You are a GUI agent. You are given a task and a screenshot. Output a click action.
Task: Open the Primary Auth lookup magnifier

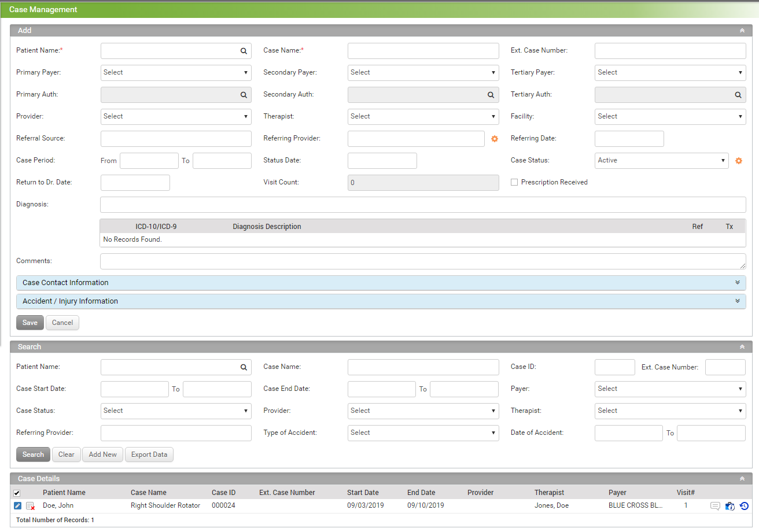(243, 94)
